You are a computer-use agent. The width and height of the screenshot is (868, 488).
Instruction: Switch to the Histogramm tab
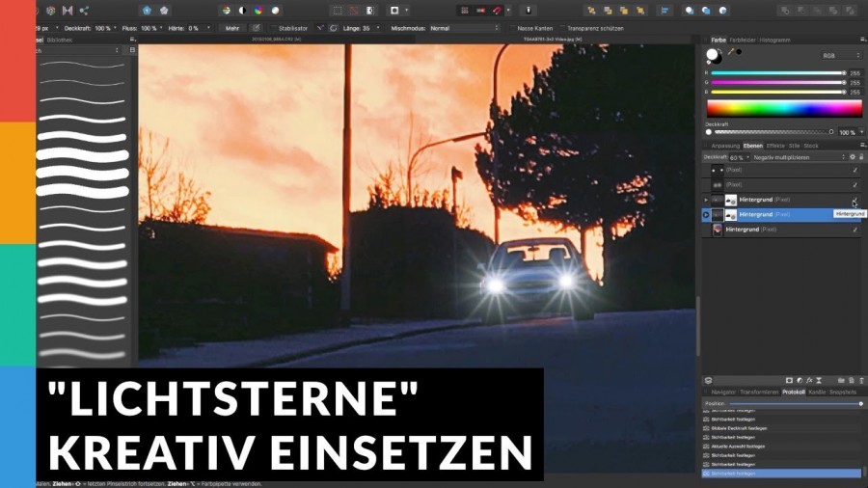(775, 40)
